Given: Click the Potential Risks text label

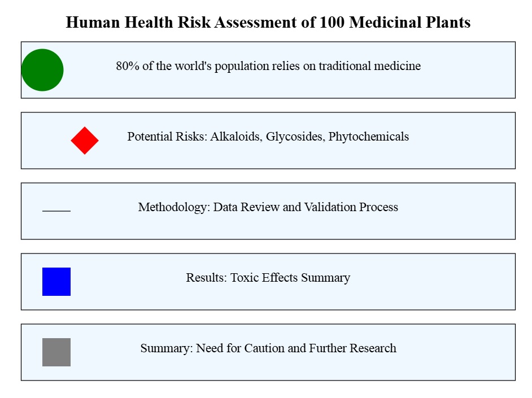Looking at the screenshot, I should coord(268,136).
